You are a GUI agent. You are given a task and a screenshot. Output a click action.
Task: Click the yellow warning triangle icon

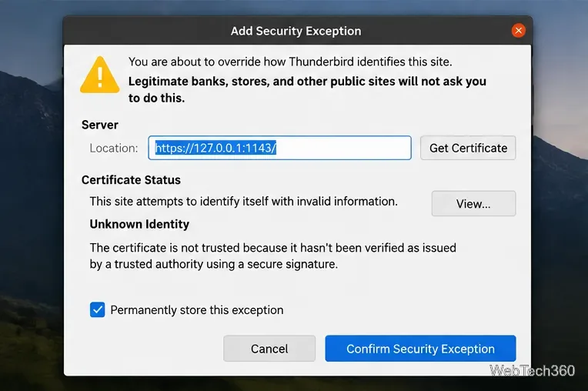[100, 75]
